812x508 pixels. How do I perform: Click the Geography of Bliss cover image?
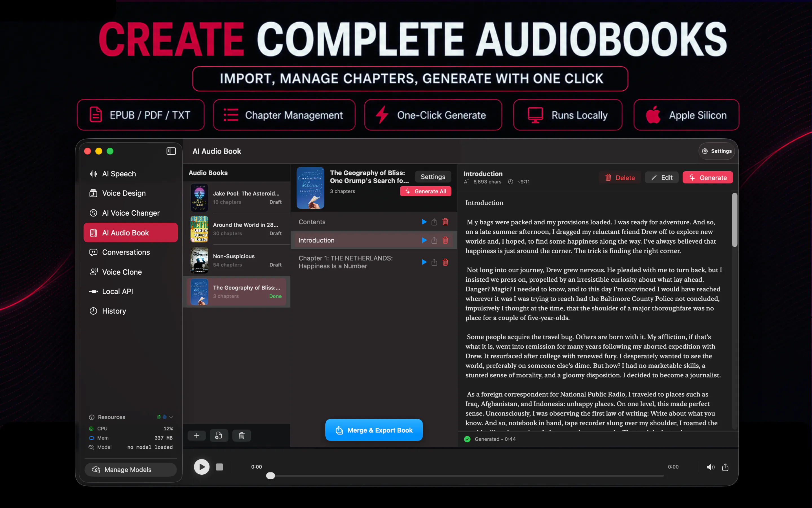(310, 188)
